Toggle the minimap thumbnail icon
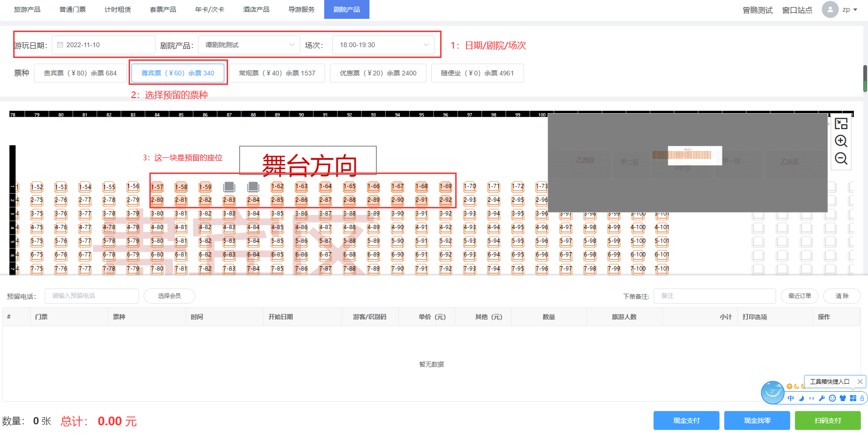 coord(841,124)
